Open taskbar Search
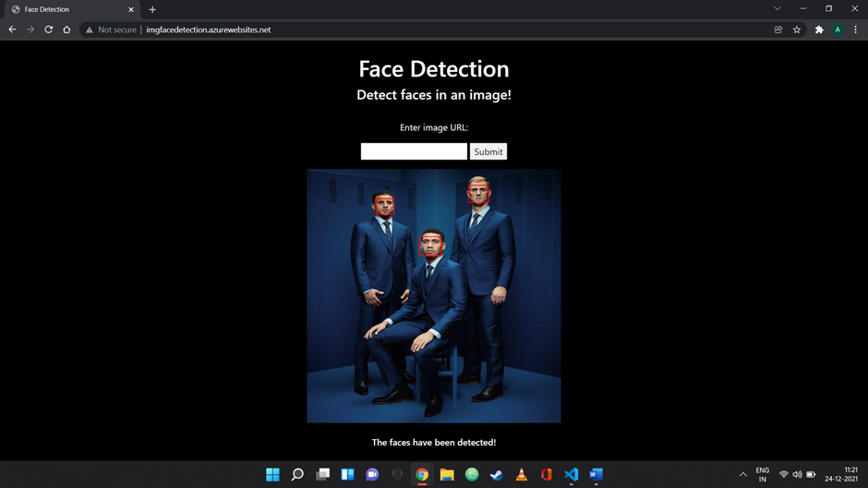 point(298,475)
